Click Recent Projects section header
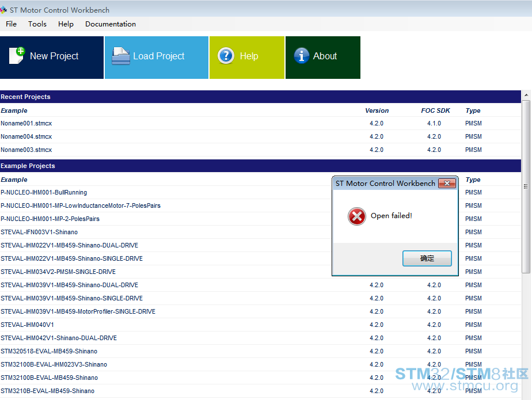Image resolution: width=532 pixels, height=400 pixels. point(260,97)
